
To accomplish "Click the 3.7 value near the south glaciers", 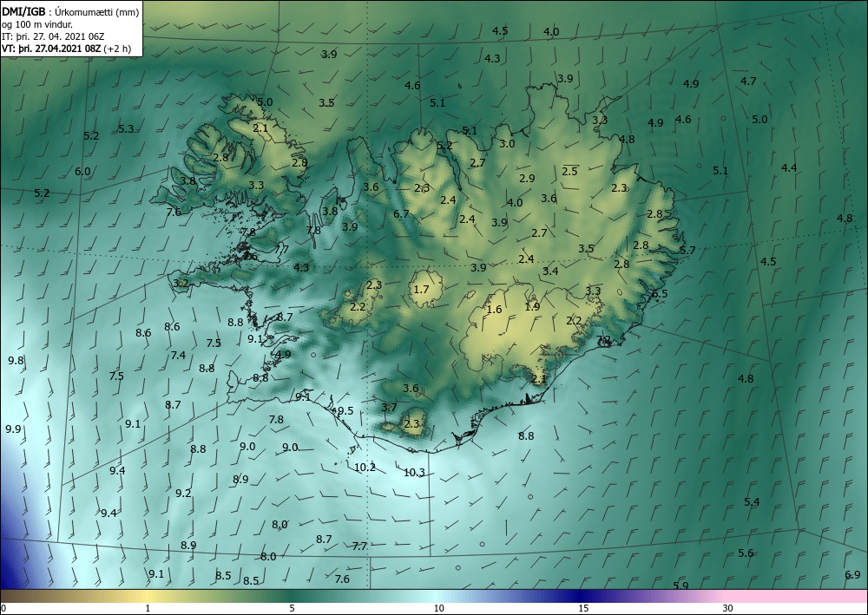I will point(389,408).
